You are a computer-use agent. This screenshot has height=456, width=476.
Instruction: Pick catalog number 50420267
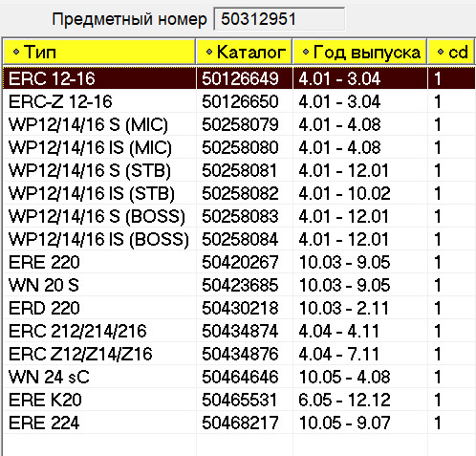[240, 262]
